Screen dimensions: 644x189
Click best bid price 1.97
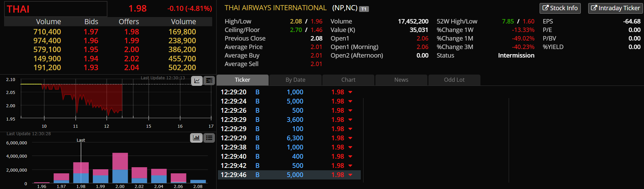click(x=91, y=32)
